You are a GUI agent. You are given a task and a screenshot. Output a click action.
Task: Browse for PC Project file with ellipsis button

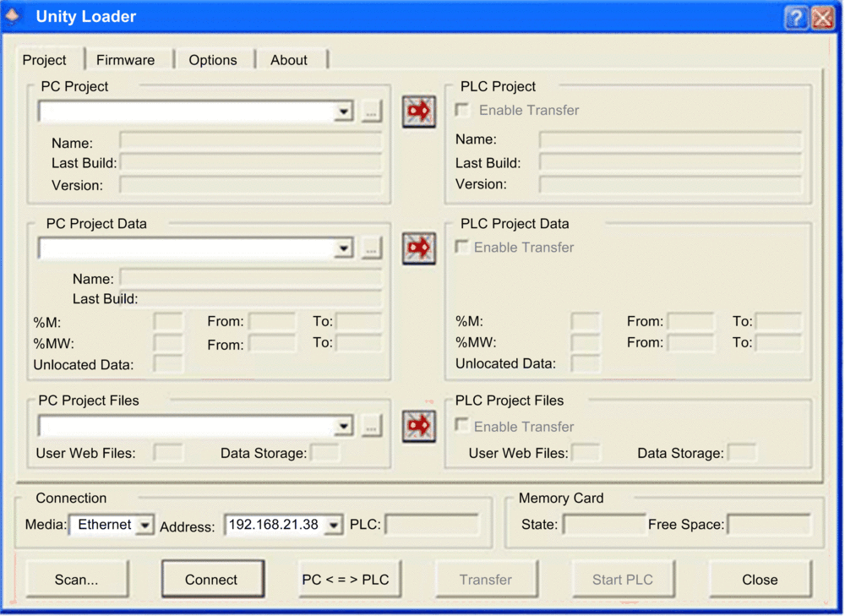pos(372,112)
